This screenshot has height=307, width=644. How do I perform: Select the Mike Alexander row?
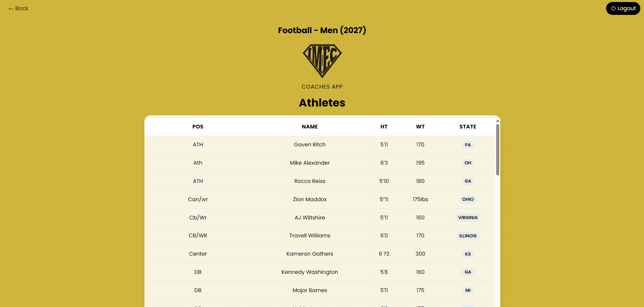[x=309, y=163]
